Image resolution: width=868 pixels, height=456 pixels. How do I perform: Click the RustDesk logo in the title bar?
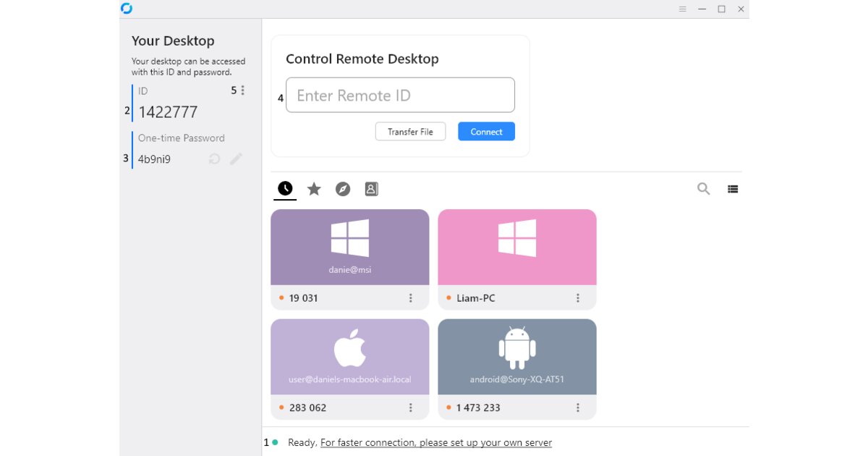[x=127, y=9]
